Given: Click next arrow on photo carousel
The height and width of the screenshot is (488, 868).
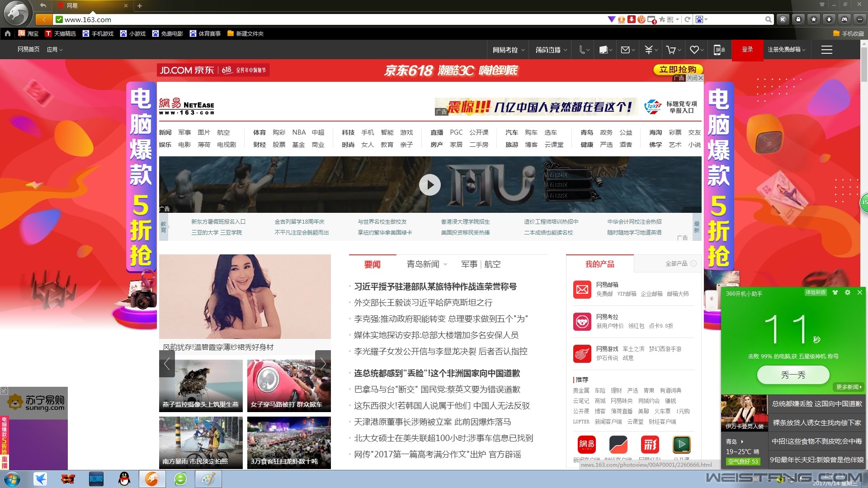Looking at the screenshot, I should (323, 364).
